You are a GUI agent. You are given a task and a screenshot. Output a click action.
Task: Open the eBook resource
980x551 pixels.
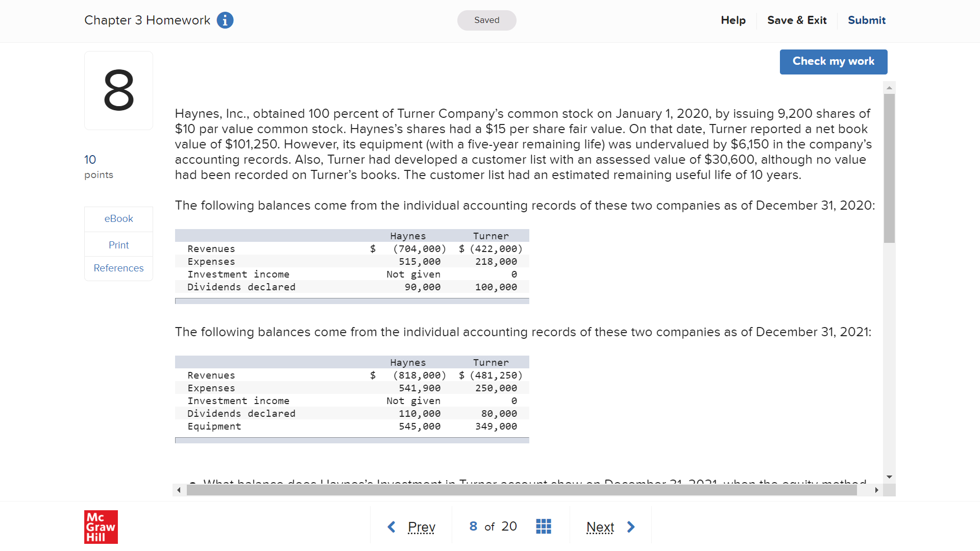[x=118, y=219]
